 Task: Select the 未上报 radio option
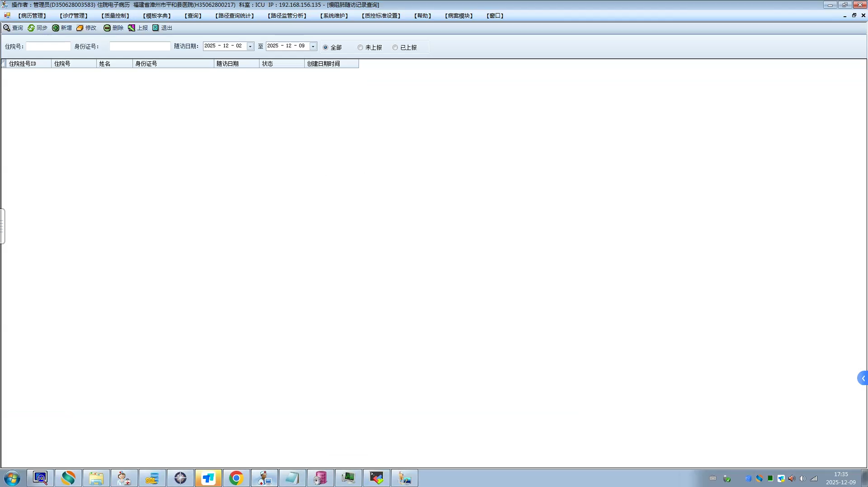tap(360, 48)
